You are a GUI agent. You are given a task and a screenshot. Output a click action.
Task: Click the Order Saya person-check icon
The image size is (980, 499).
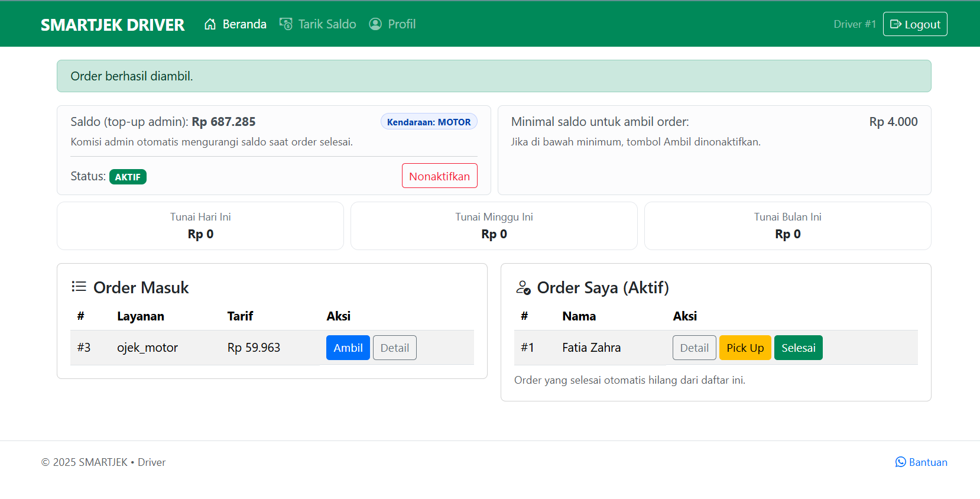click(x=523, y=288)
